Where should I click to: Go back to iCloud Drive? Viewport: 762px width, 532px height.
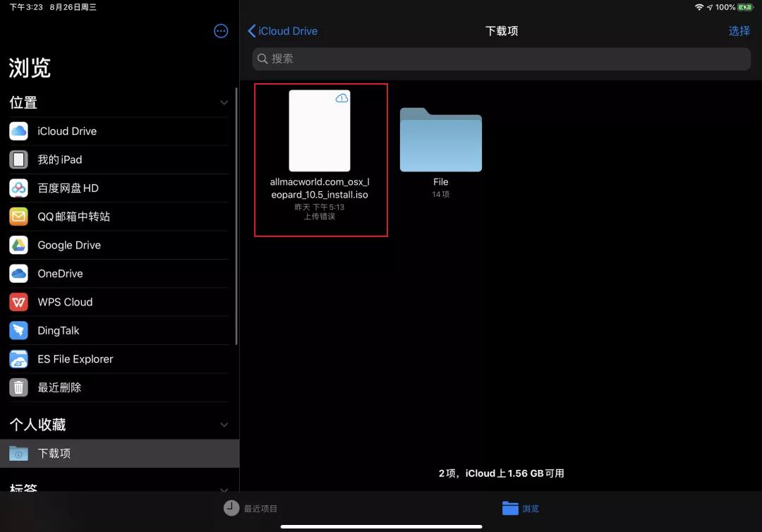point(282,31)
